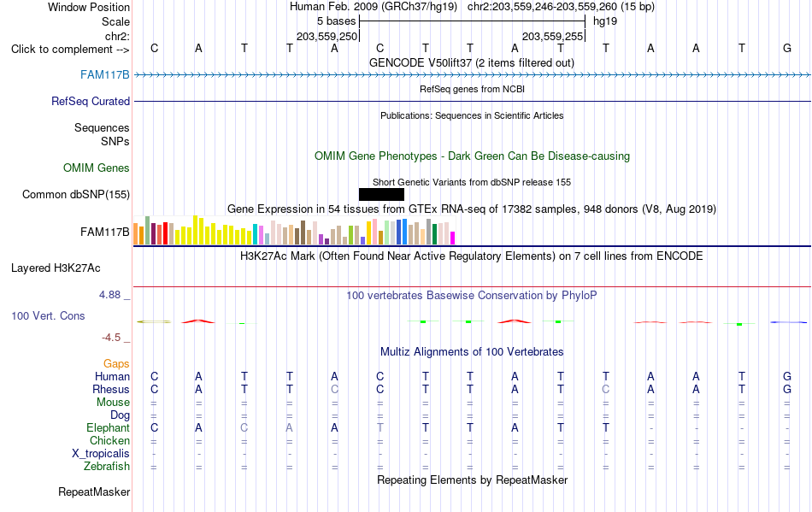Image resolution: width=812 pixels, height=512 pixels.
Task: Open the RepeatMasker track label
Action: click(94, 491)
